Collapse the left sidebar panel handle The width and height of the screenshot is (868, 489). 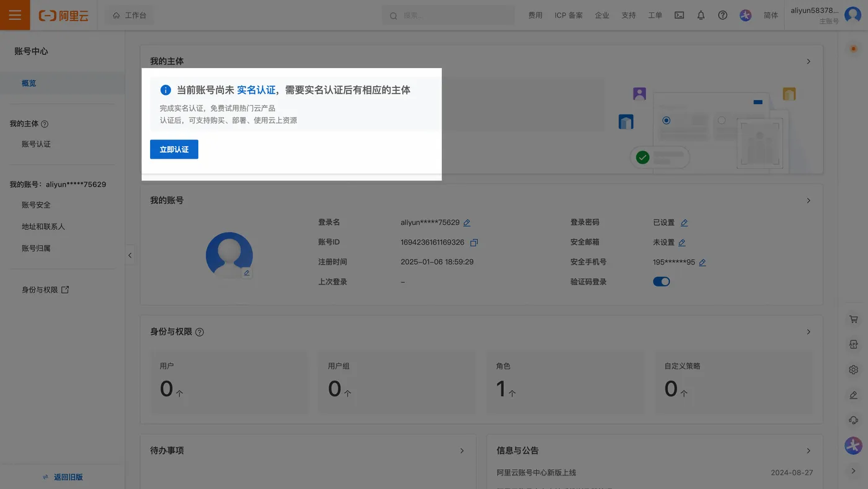130,255
